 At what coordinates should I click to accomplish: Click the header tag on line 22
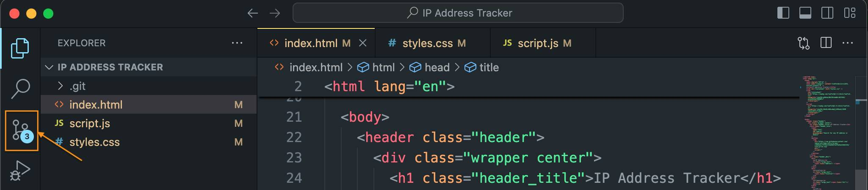pos(451,137)
